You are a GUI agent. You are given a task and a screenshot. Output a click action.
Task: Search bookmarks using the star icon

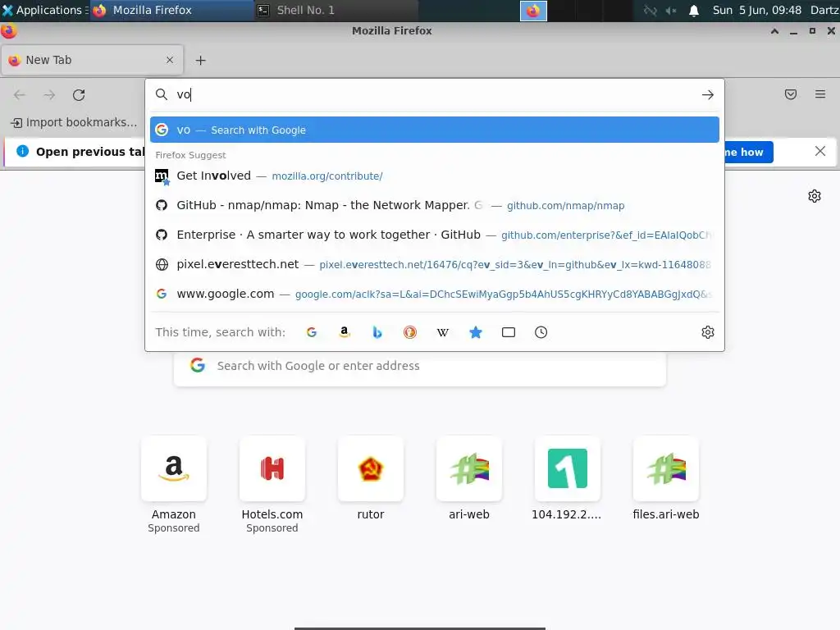point(475,332)
